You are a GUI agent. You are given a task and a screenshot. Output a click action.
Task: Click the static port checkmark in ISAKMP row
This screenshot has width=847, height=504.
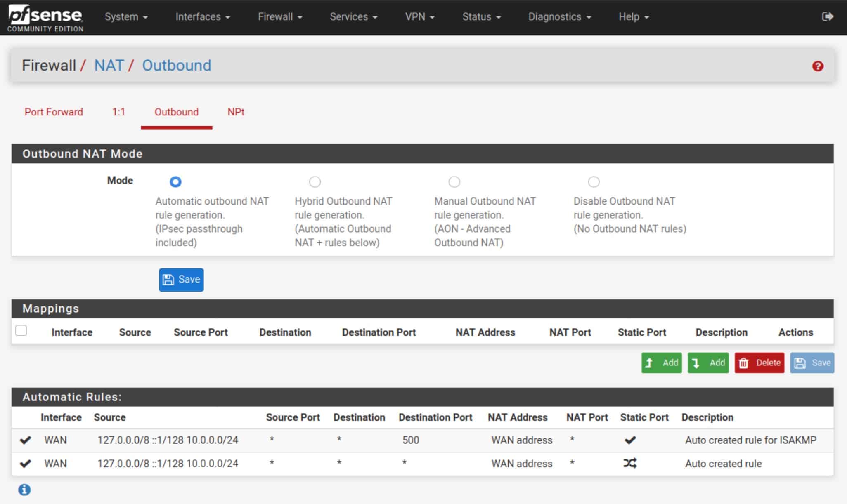[630, 440]
